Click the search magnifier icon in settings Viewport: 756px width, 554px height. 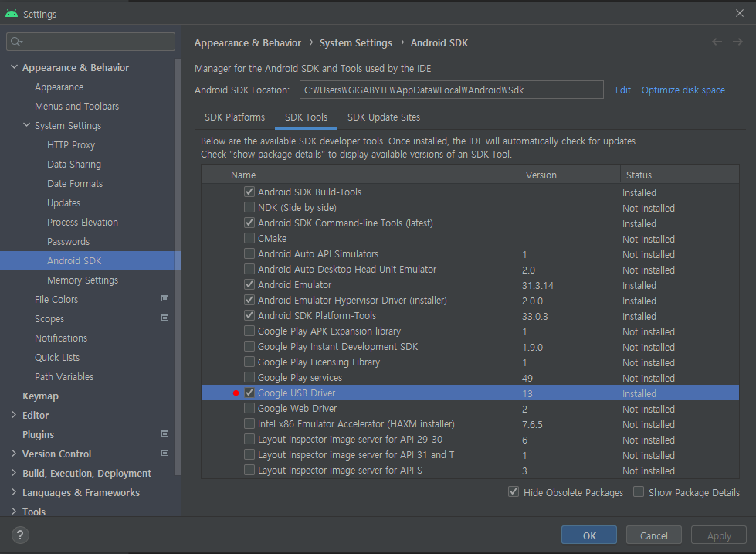(x=16, y=42)
